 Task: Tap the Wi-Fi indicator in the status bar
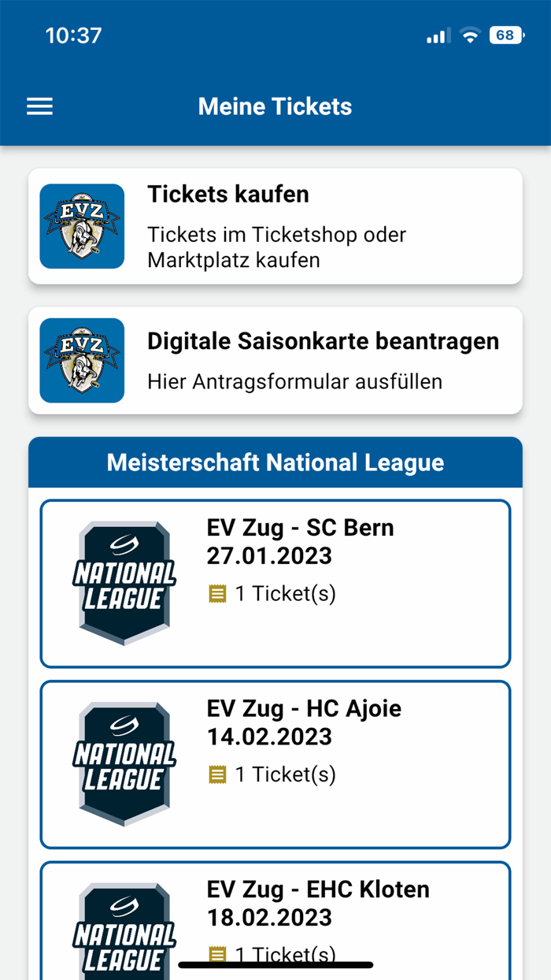pyautogui.click(x=469, y=35)
